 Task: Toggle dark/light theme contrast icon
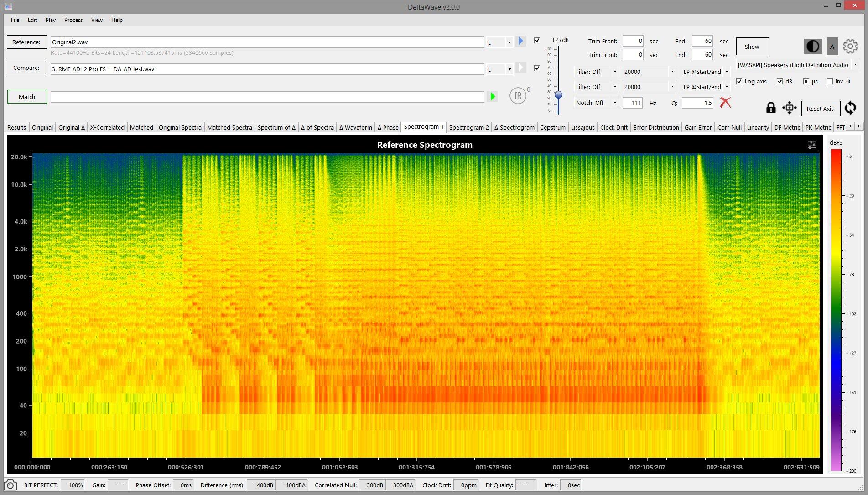click(x=813, y=46)
